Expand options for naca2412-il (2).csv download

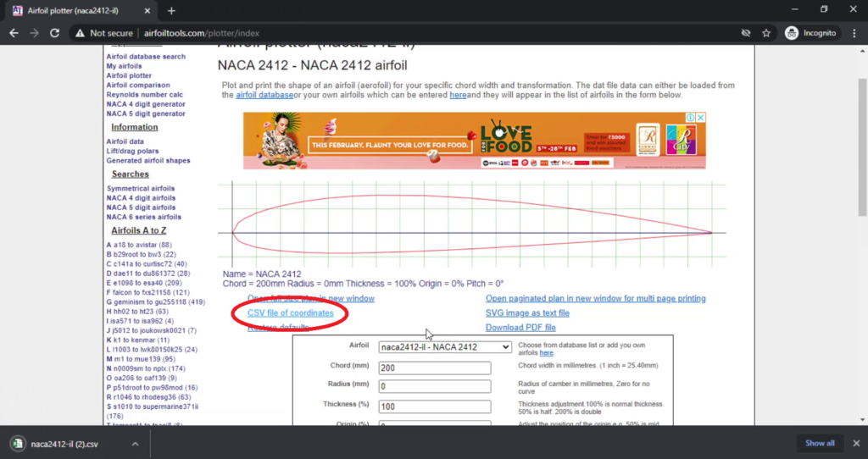pos(135,444)
